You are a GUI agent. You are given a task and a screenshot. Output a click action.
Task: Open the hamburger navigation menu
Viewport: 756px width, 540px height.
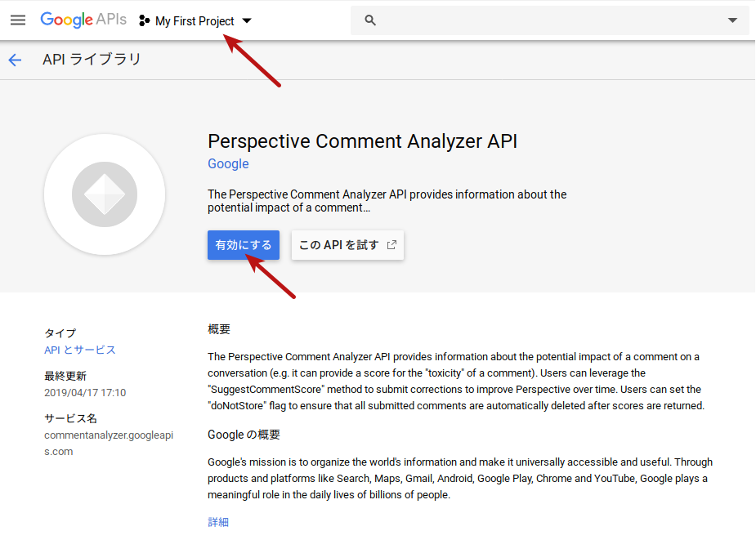pyautogui.click(x=18, y=20)
